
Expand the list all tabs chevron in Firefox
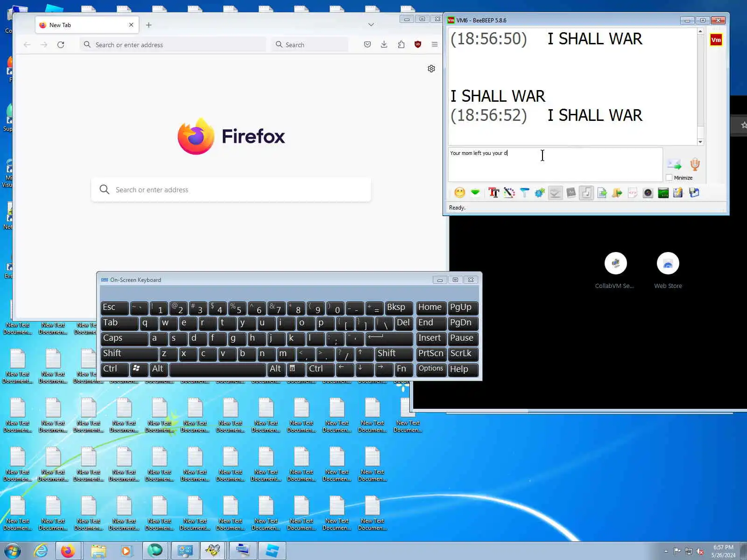[371, 25]
